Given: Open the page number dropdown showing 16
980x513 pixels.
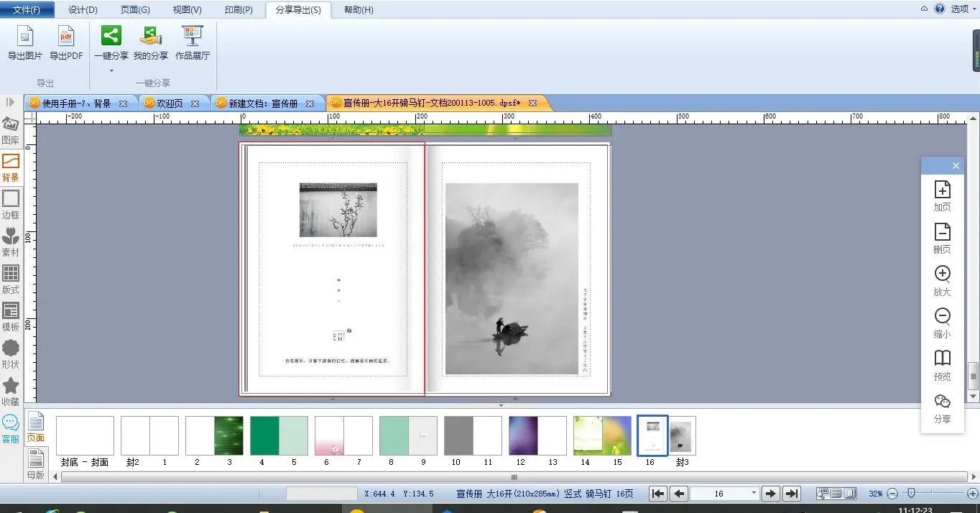Looking at the screenshot, I should (753, 494).
